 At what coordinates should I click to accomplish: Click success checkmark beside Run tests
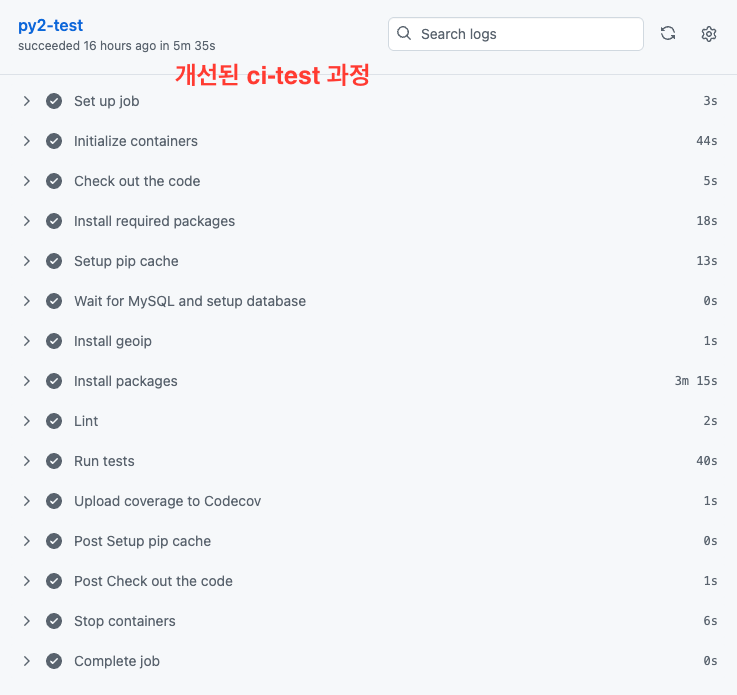[54, 461]
